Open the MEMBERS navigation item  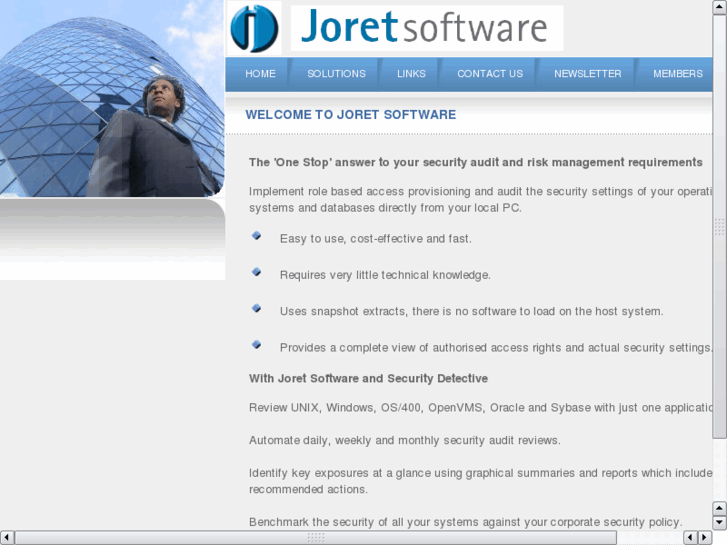tap(677, 74)
